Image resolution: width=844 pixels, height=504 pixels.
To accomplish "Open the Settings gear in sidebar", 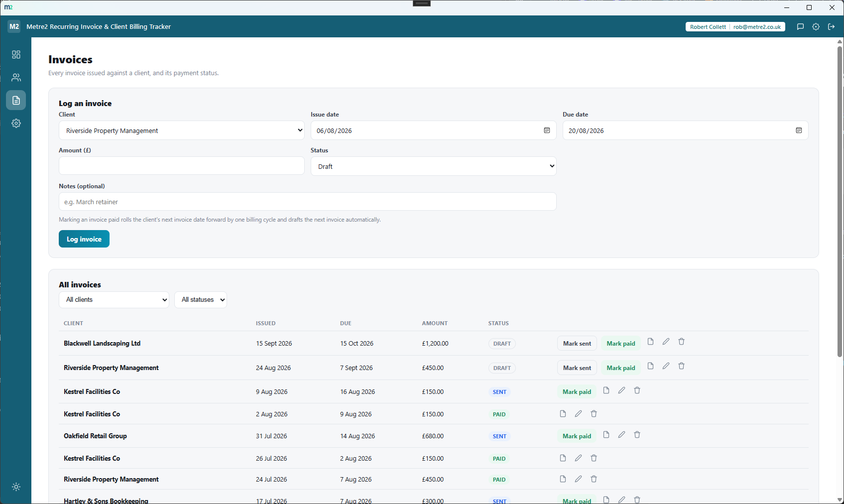I will click(x=16, y=123).
